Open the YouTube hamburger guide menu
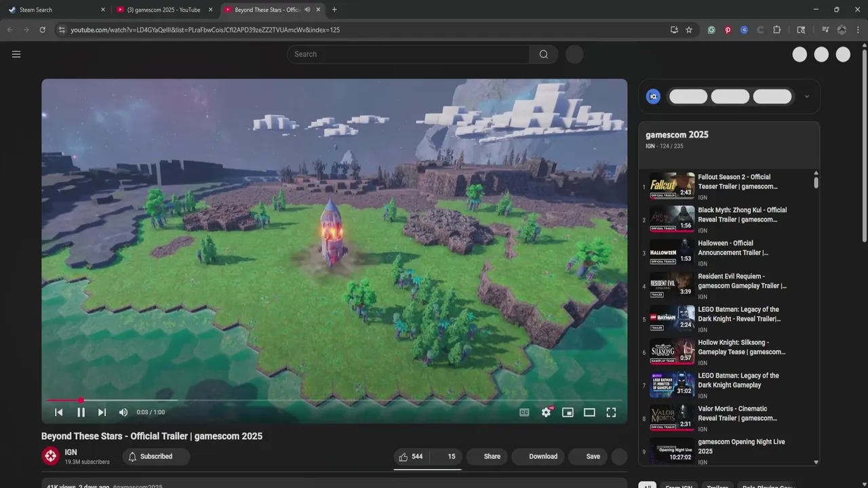Image resolution: width=868 pixels, height=488 pixels. pos(16,54)
